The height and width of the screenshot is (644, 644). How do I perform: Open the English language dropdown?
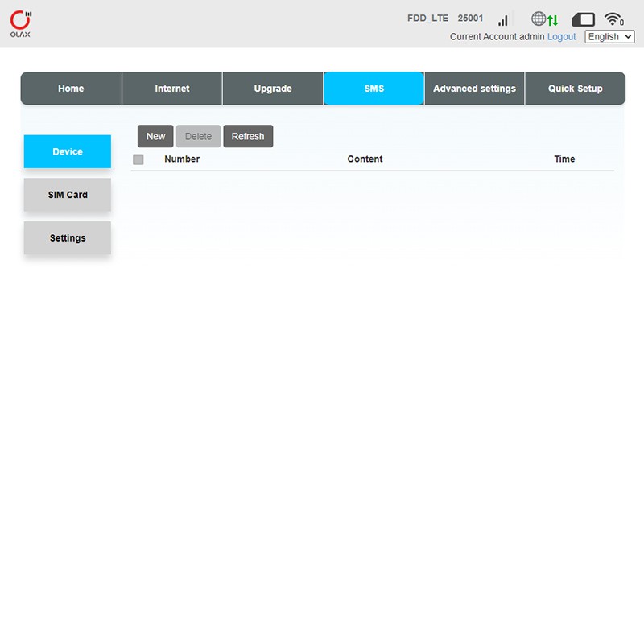click(x=609, y=37)
